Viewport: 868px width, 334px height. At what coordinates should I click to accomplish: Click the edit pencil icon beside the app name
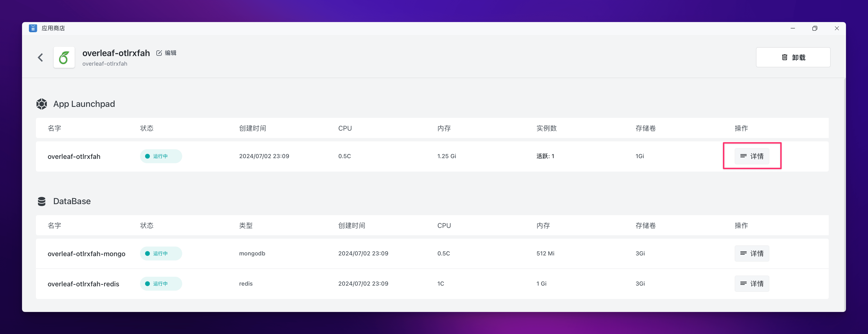click(159, 53)
